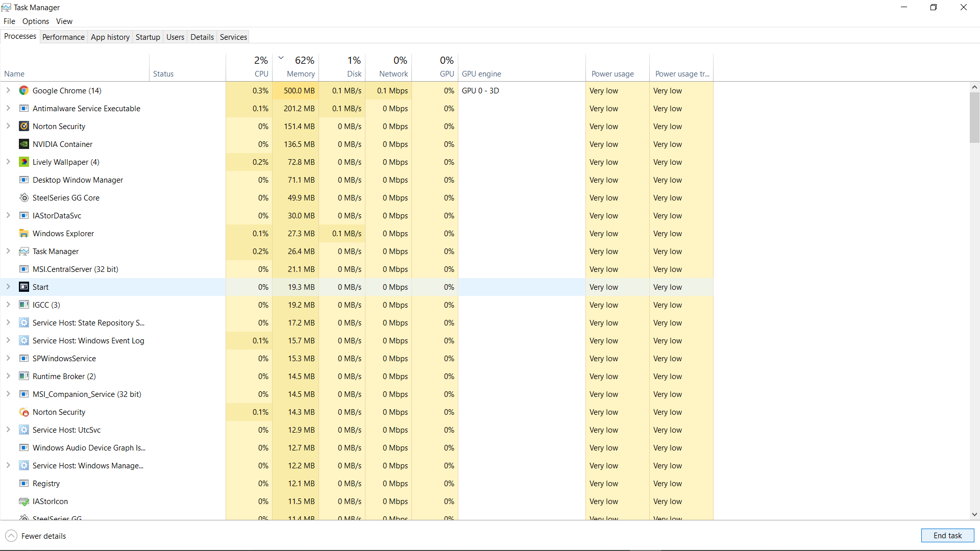The image size is (980, 551).
Task: Click the Windows Explorer folder icon
Action: point(24,234)
